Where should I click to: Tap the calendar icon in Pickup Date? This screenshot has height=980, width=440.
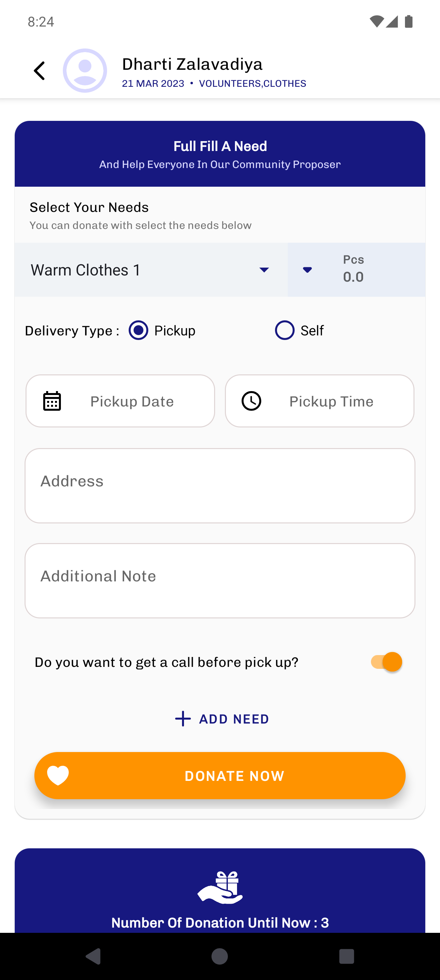tap(52, 401)
